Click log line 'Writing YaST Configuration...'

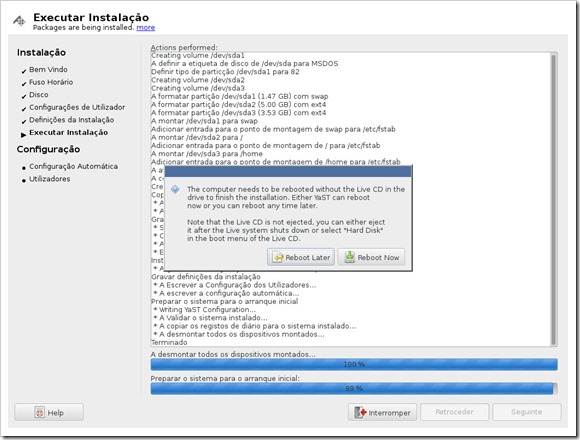[x=204, y=309]
